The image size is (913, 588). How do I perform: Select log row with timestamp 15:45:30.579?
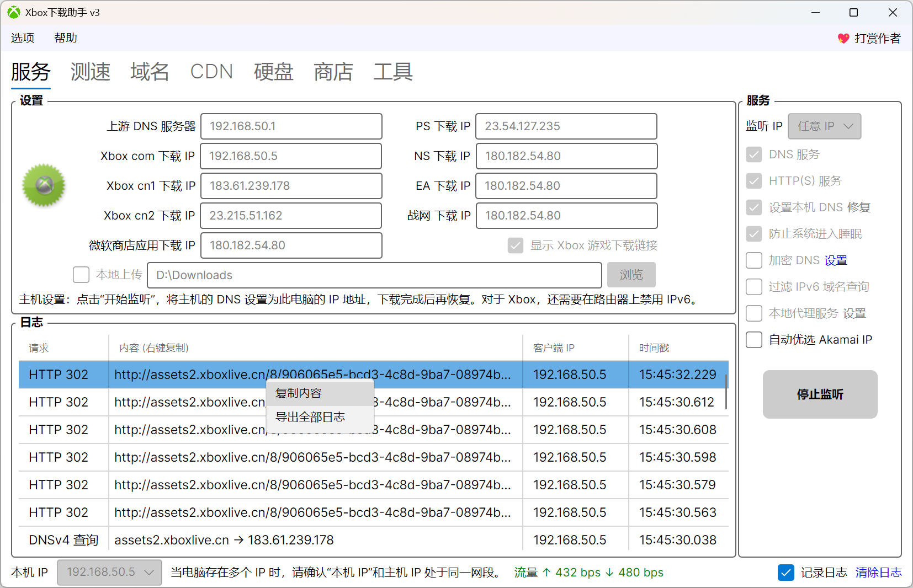point(374,485)
